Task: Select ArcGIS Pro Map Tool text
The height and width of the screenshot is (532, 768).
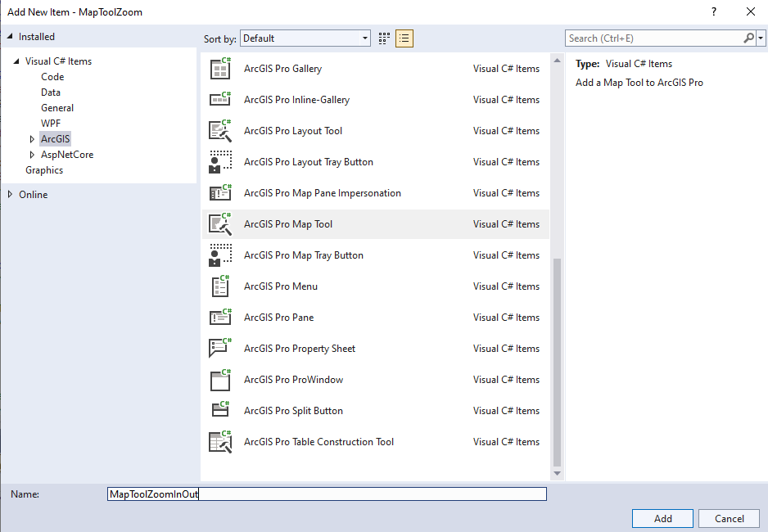Action: point(288,224)
